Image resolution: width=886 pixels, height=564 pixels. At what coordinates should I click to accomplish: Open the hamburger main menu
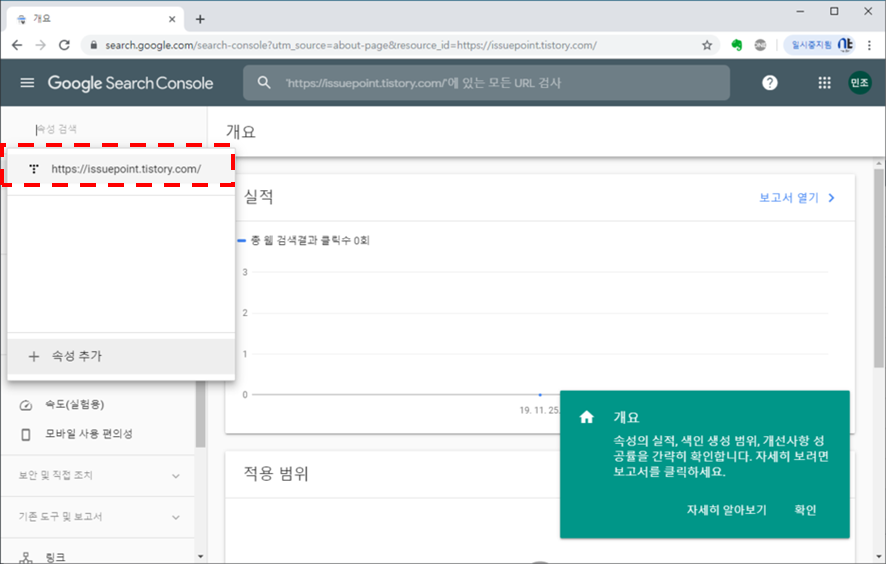[27, 83]
